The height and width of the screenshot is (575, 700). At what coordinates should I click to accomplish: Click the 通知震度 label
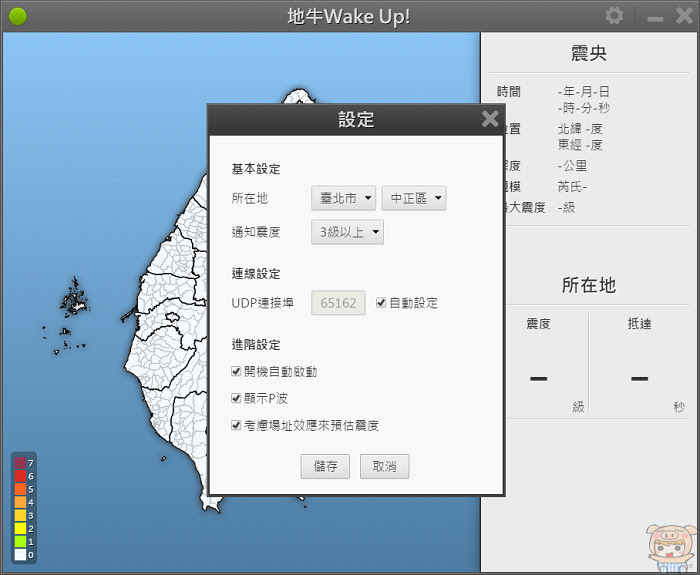click(256, 232)
